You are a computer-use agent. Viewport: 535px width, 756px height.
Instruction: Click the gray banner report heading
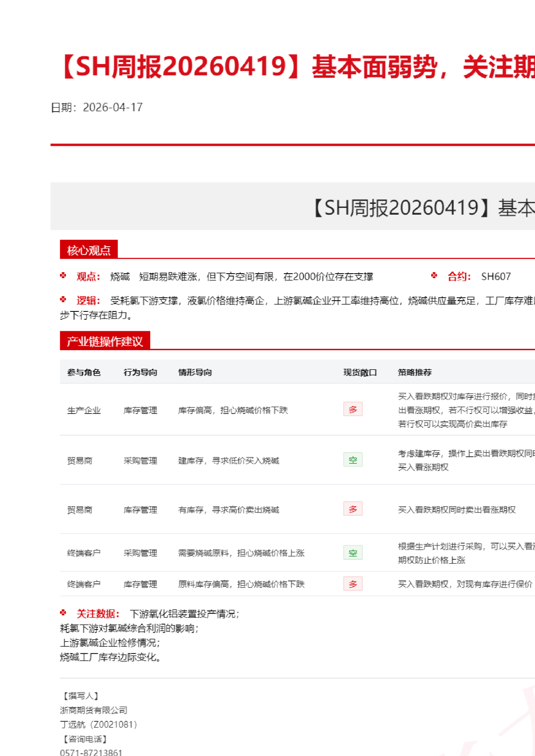pos(423,208)
